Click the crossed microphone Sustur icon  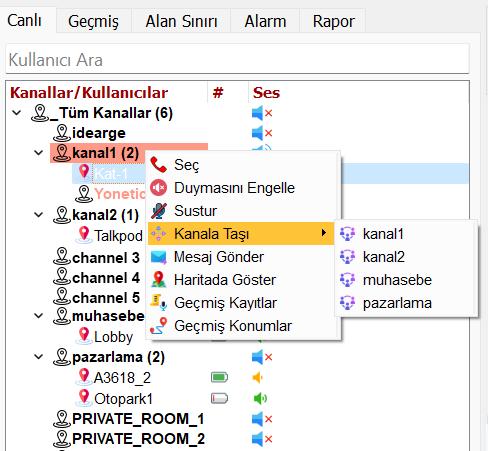pyautogui.click(x=158, y=211)
